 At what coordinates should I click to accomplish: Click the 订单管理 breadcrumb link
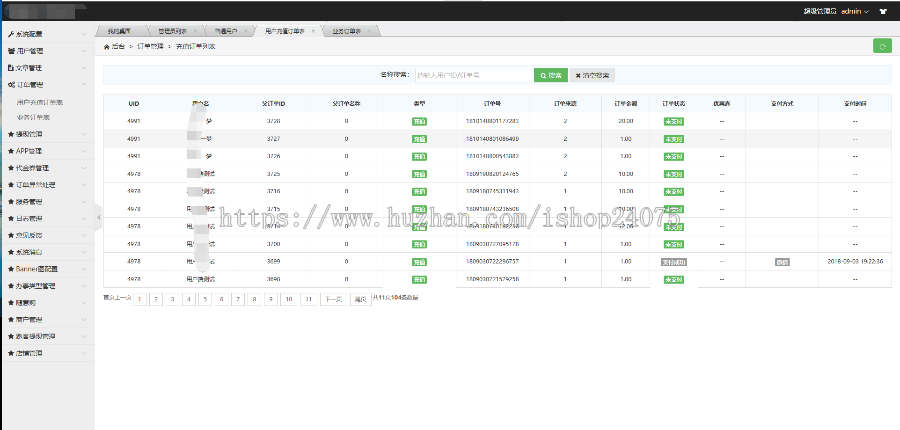pyautogui.click(x=150, y=47)
